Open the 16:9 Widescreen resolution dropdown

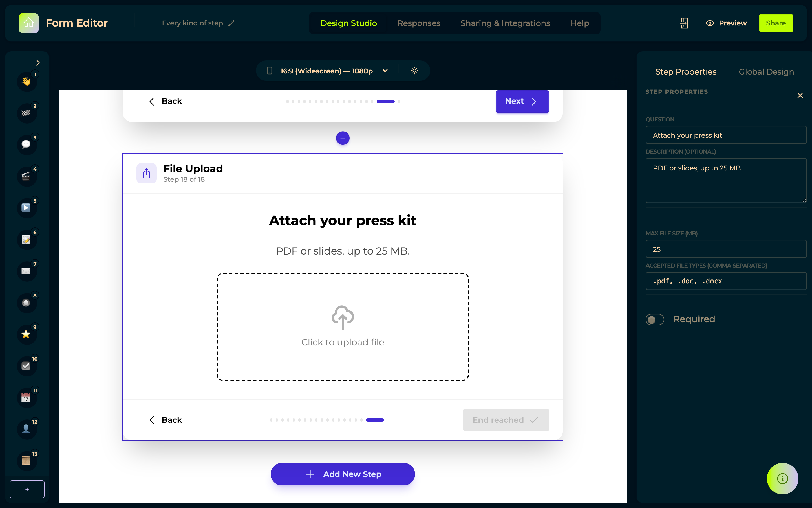(327, 71)
